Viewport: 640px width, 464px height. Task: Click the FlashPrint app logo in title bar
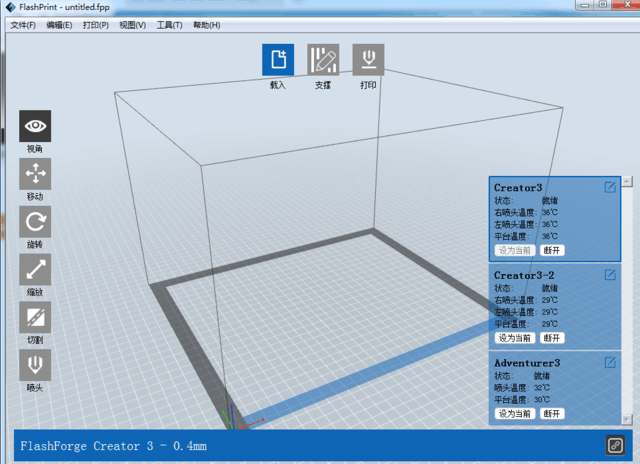10,7
